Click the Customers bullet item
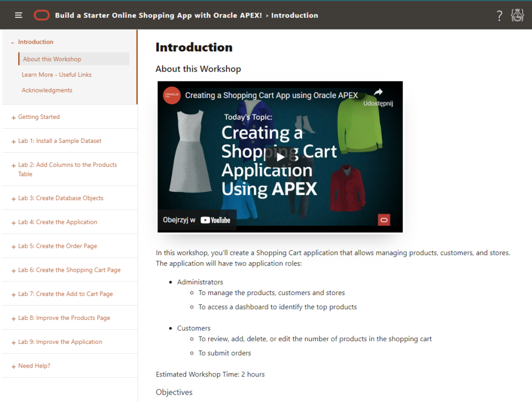This screenshot has height=402, width=532. click(x=194, y=328)
